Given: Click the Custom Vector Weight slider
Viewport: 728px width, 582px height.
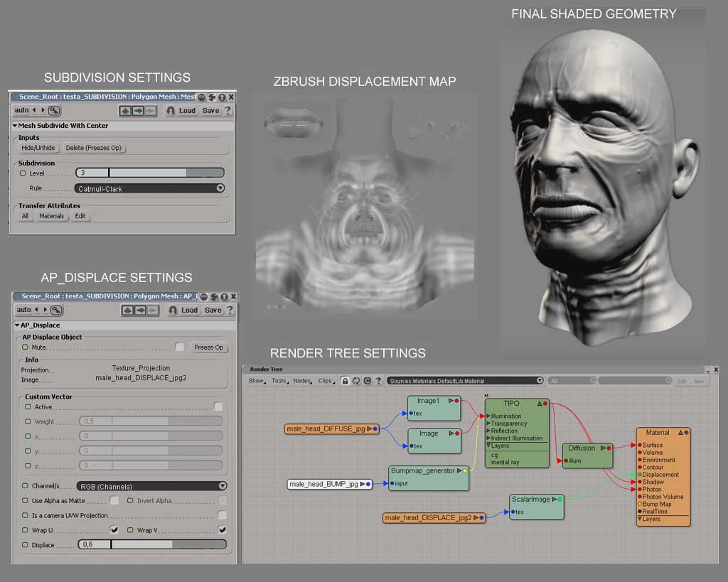Looking at the screenshot, I should [151, 421].
